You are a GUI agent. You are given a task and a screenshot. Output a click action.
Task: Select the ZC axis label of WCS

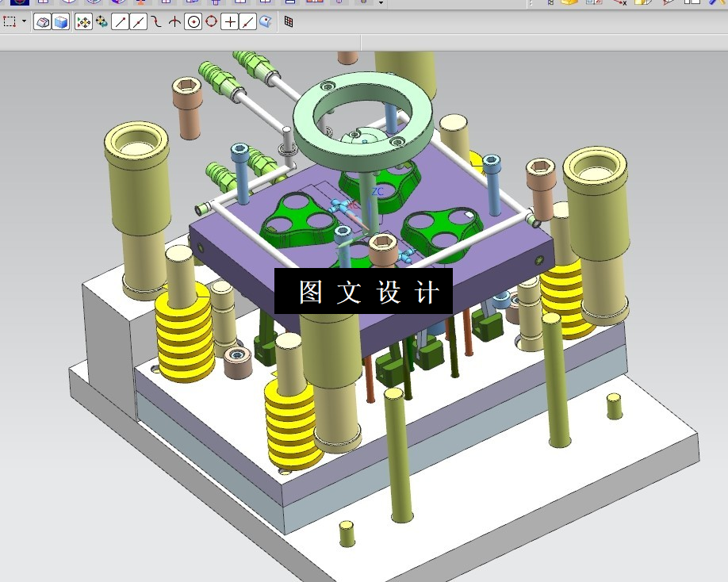[377, 192]
